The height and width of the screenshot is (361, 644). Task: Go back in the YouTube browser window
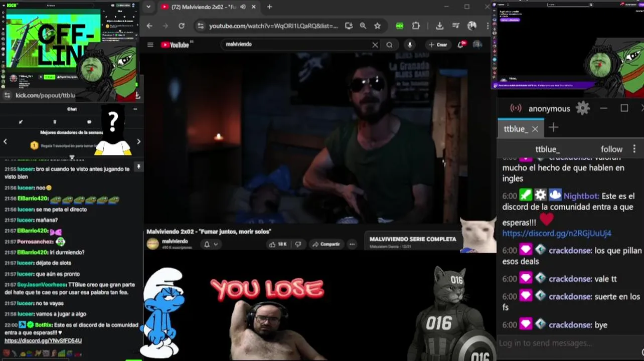point(149,26)
